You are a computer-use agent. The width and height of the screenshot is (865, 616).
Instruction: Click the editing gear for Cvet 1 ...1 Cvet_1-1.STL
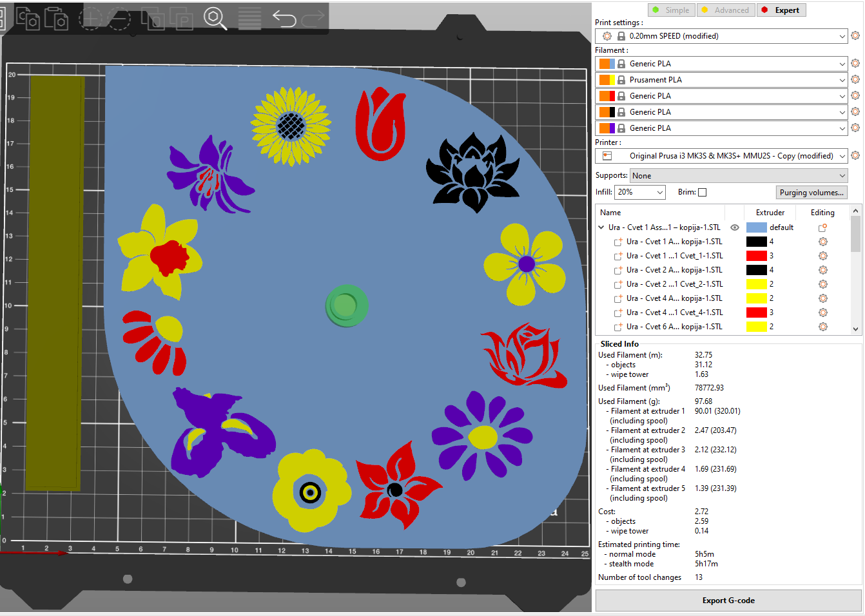[x=823, y=256]
